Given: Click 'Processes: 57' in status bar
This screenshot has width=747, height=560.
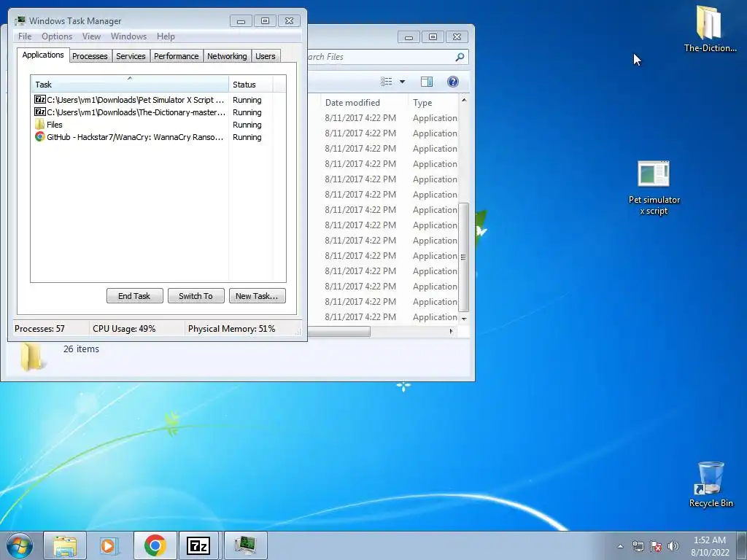Looking at the screenshot, I should [39, 329].
